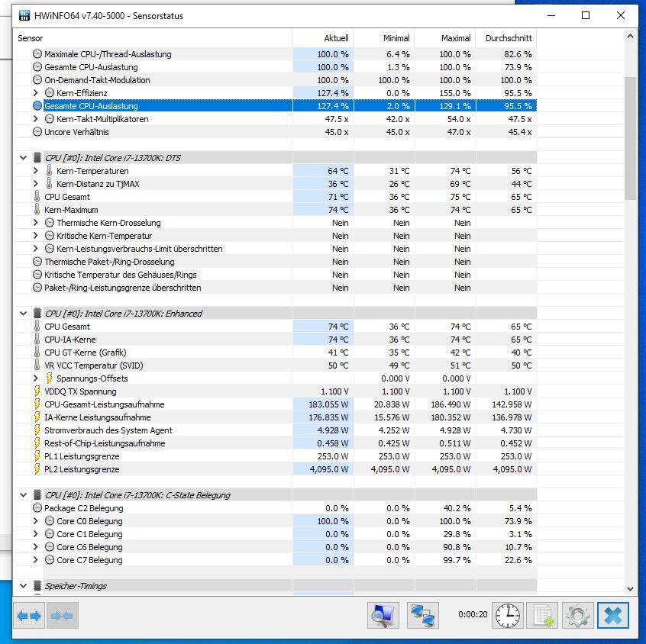The image size is (646, 644).
Task: Collapse the C-State Belegung group
Action: click(x=24, y=495)
